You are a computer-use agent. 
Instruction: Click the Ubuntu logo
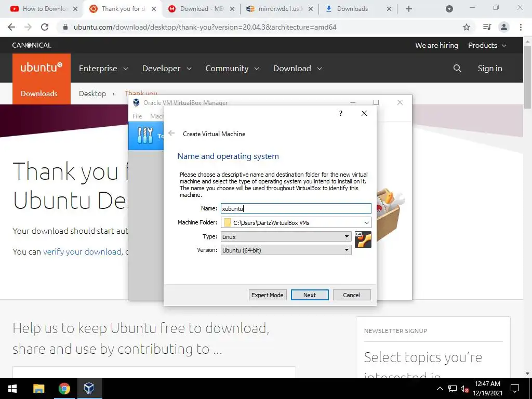(42, 68)
